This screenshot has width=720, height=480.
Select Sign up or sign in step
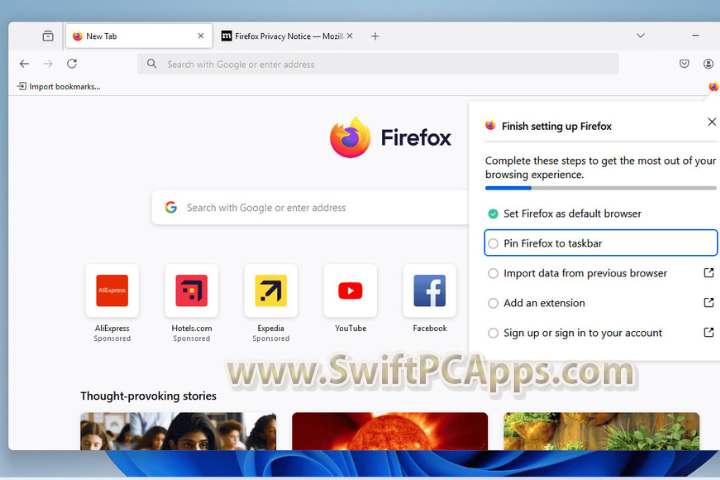coord(601,333)
